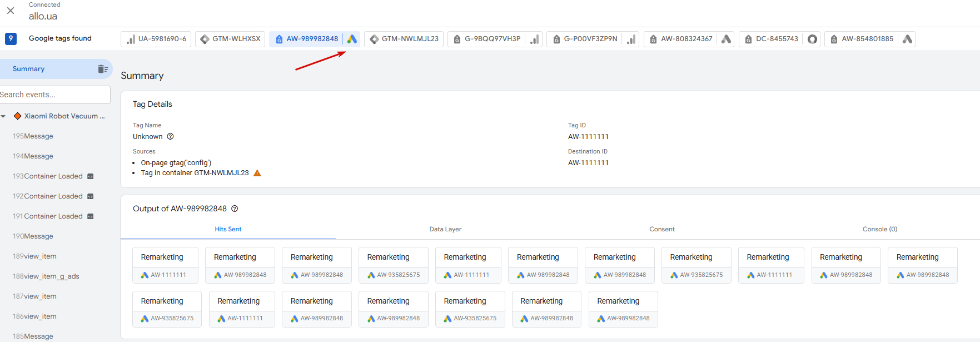The height and width of the screenshot is (342, 980).
Task: Collapse the Xiaomi Robot Vacuum page group
Action: coord(3,116)
